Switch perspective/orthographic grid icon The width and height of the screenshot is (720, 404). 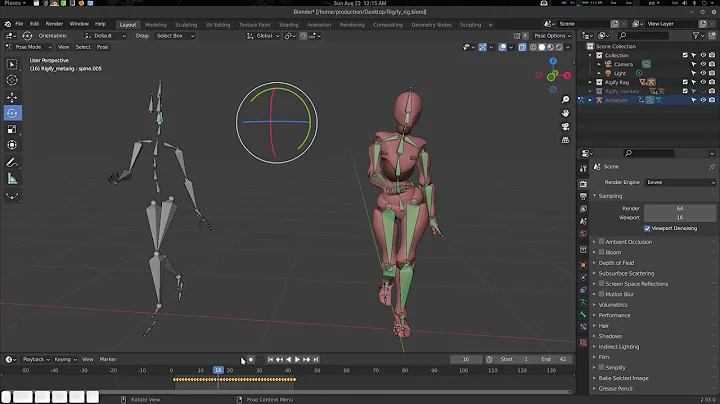click(x=565, y=140)
